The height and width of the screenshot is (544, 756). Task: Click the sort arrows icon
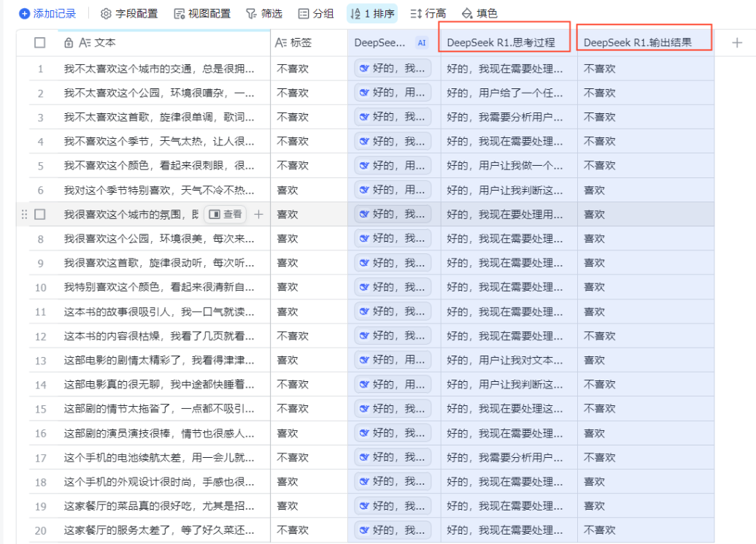coord(356,13)
